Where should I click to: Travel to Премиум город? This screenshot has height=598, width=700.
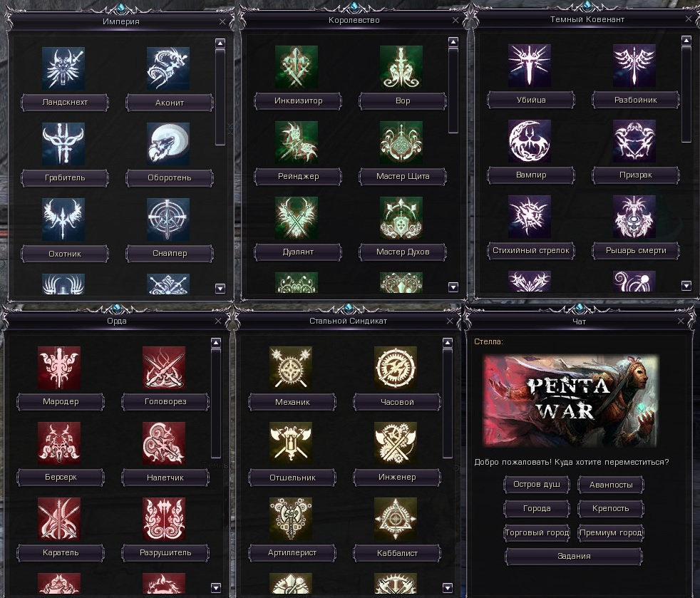click(x=611, y=533)
